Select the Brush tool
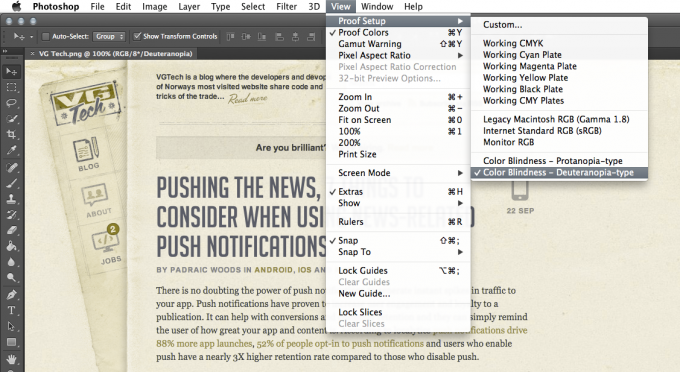The image size is (680, 372). pyautogui.click(x=11, y=183)
